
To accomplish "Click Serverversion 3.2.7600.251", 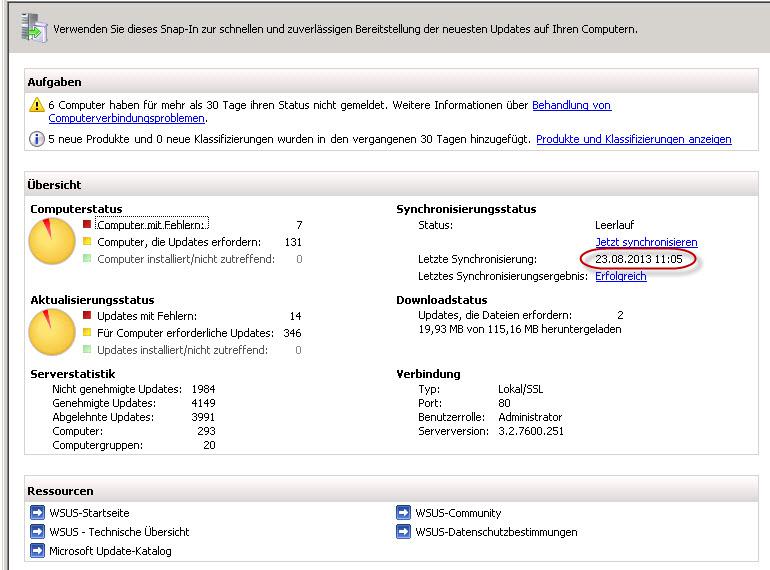I will pos(531,431).
